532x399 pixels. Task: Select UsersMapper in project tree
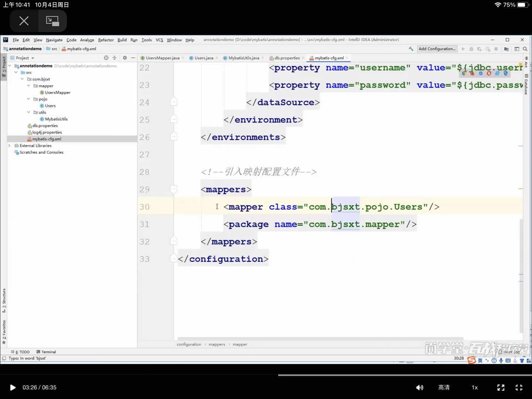55,92
